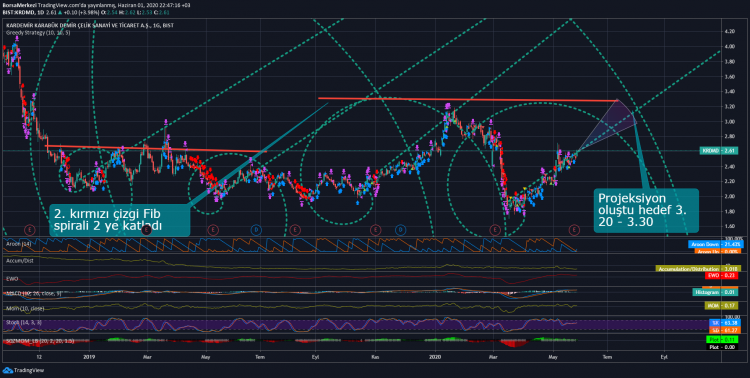This screenshot has height=378, width=750.
Task: Click the Accumulation/Distribution value label
Action: (699, 269)
